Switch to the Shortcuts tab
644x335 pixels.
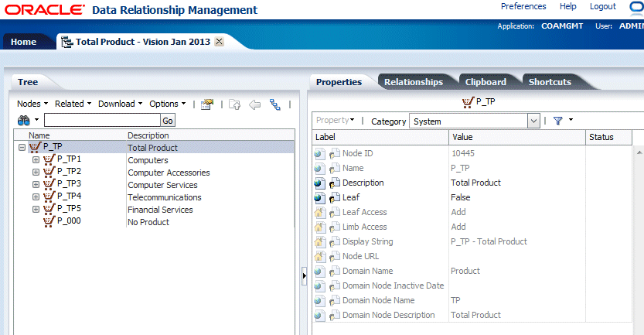point(550,82)
